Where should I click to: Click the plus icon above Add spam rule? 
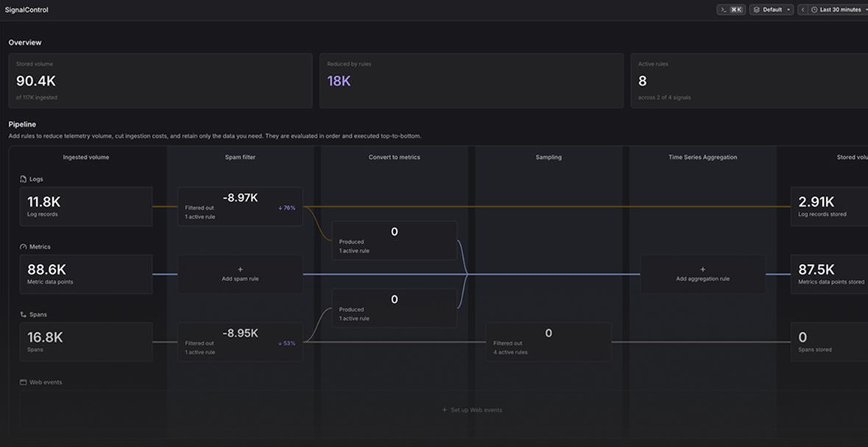240,270
